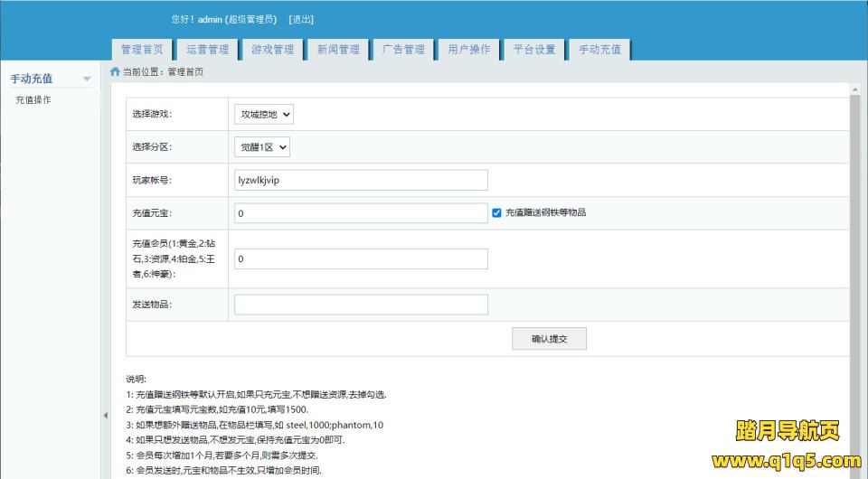Switch to the 用户操作 tab
The width and height of the screenshot is (868, 479).
[469, 50]
